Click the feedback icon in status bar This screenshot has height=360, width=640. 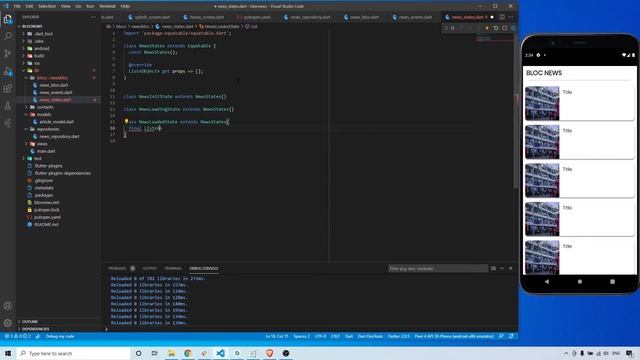(502, 336)
